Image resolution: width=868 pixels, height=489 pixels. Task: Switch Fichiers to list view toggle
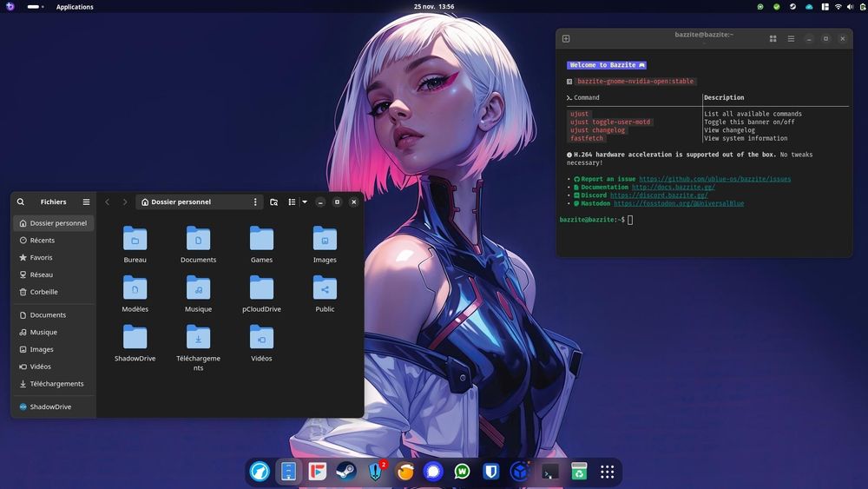tap(292, 202)
